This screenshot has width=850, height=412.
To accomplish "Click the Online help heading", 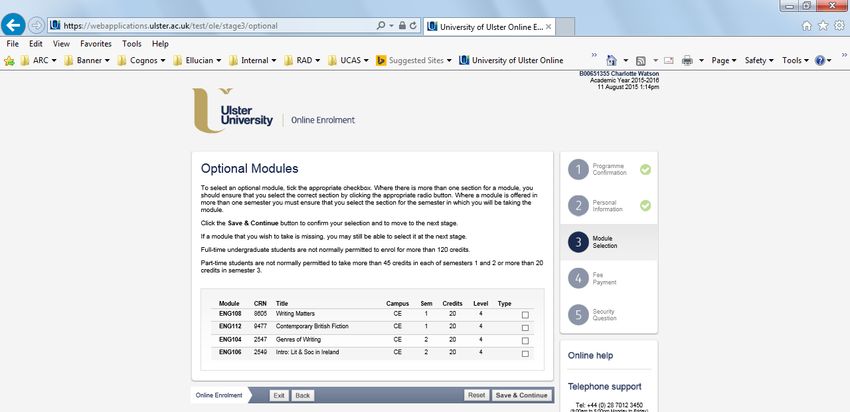I will (590, 356).
